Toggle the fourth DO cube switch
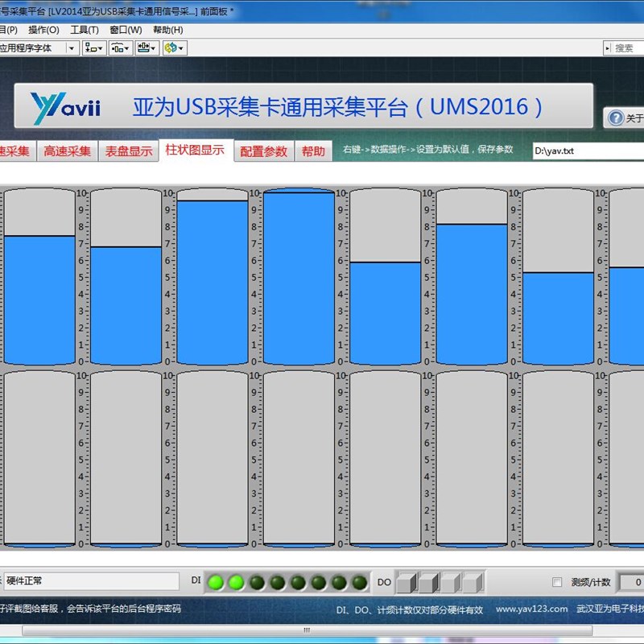 pos(473,582)
